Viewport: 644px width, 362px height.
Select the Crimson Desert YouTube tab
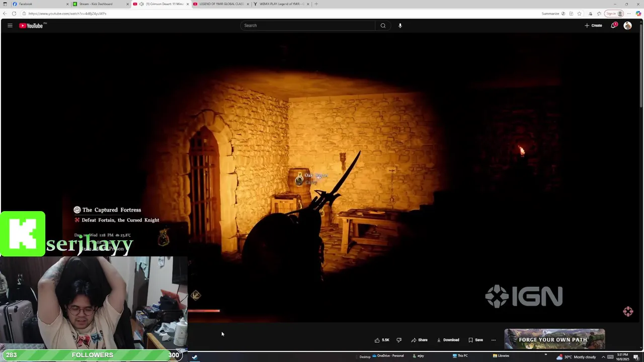pyautogui.click(x=161, y=4)
